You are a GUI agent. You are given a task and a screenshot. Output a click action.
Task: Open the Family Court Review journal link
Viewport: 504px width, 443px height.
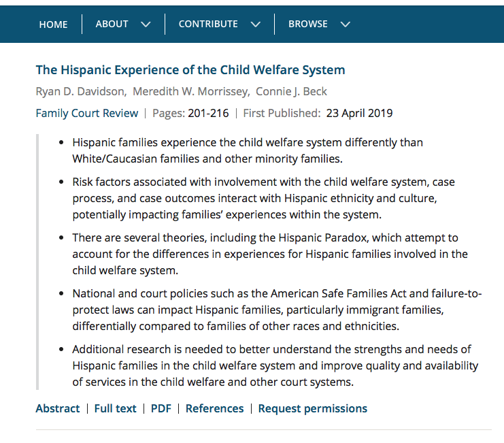click(x=86, y=114)
